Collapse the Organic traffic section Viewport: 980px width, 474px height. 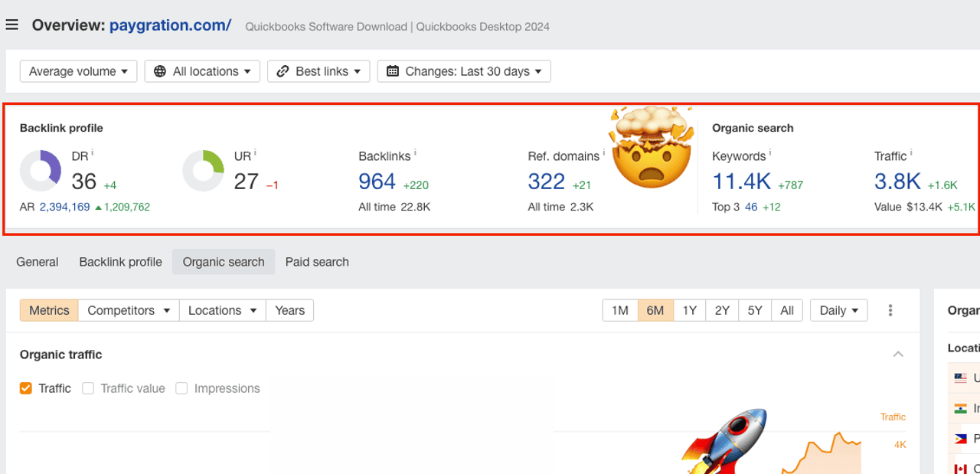[899, 354]
